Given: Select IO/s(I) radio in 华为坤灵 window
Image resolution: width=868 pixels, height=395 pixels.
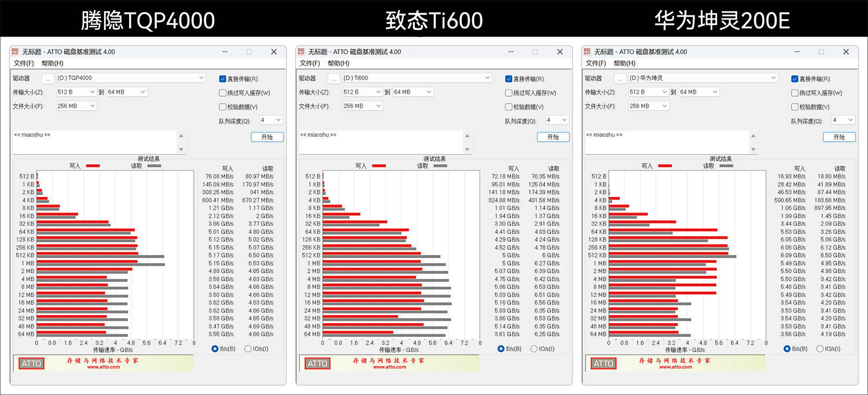Looking at the screenshot, I should [819, 349].
